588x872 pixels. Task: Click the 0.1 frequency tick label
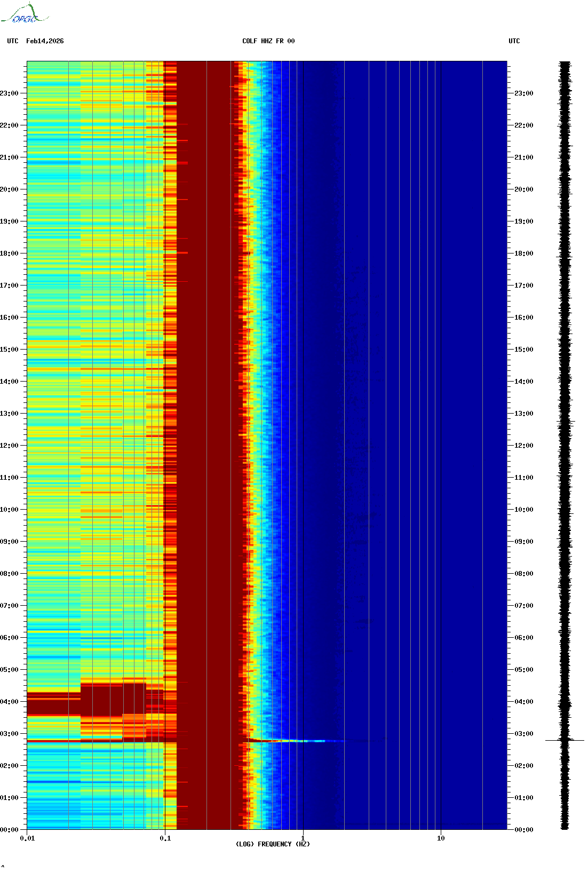coord(165,838)
